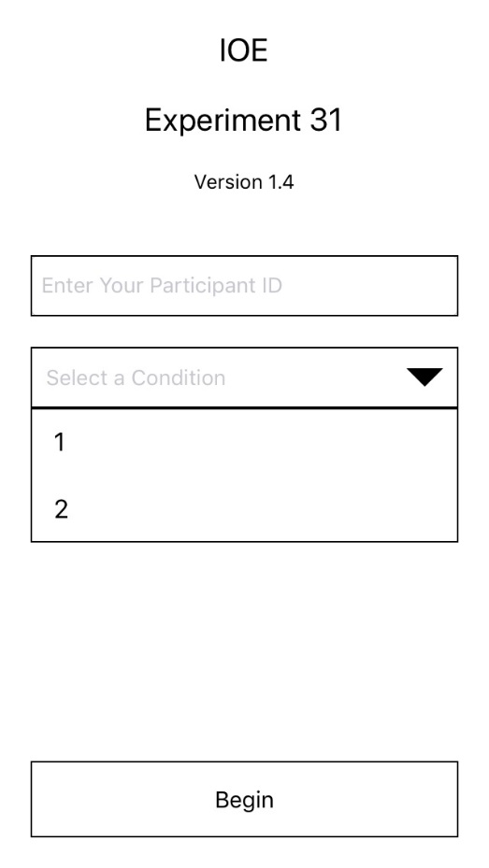The width and height of the screenshot is (489, 868).
Task: Click the number 31 in the heading
Action: point(325,120)
